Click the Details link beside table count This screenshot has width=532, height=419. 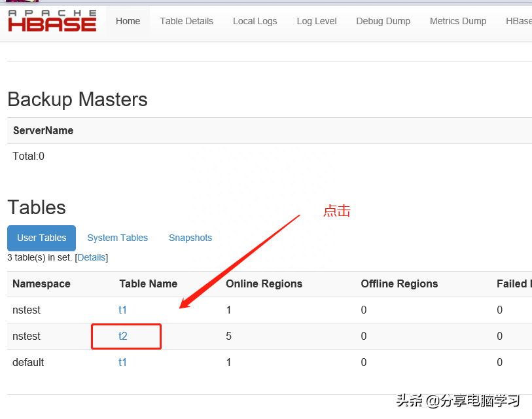pyautogui.click(x=92, y=257)
